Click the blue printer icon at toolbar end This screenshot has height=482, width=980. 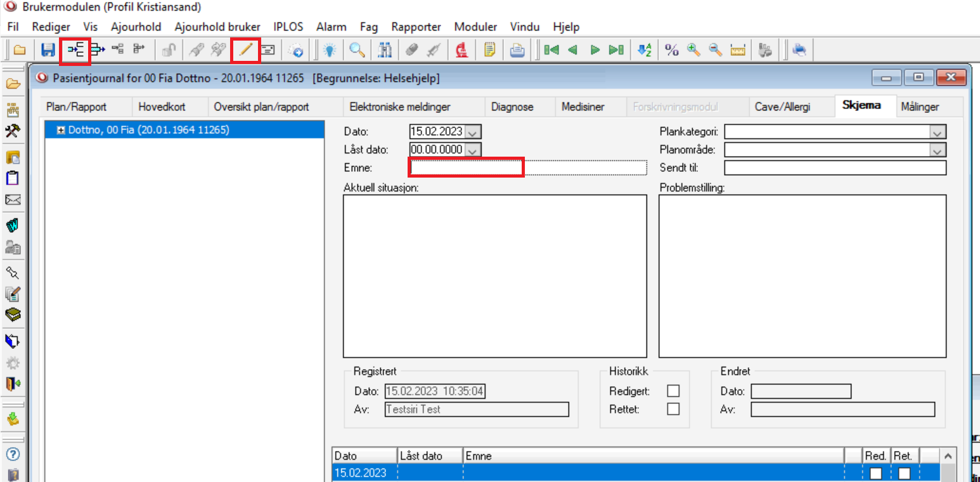coord(800,49)
